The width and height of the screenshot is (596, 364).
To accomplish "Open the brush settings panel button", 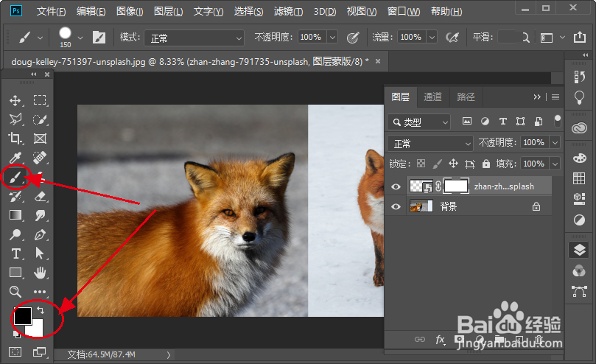I will [x=99, y=38].
